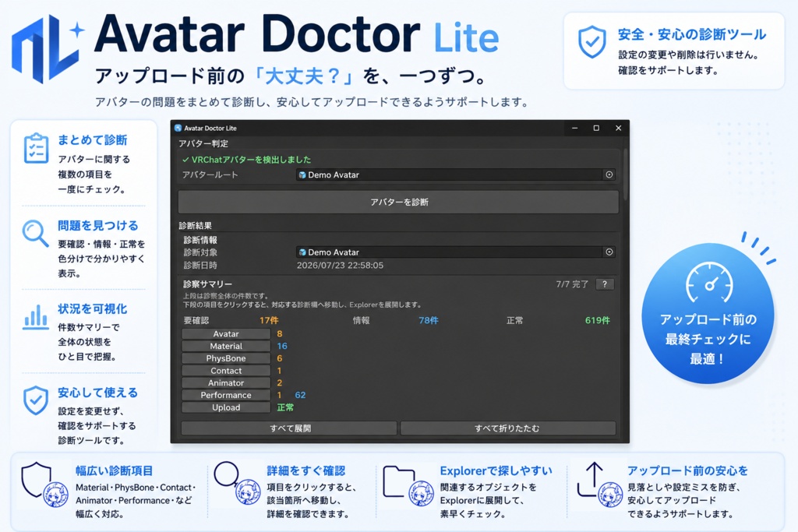This screenshot has width=798, height=532.
Task: Open object picker for 診断対象 field
Action: (x=609, y=252)
